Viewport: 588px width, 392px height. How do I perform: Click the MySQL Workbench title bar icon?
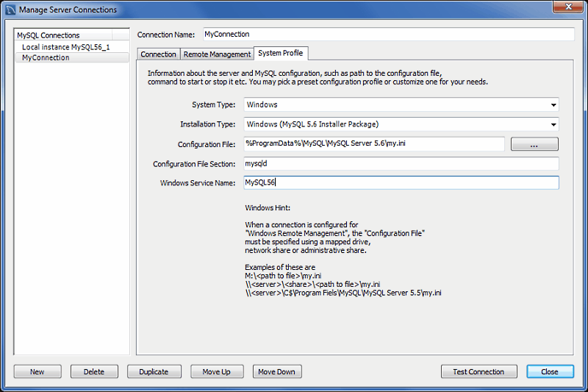[10, 10]
